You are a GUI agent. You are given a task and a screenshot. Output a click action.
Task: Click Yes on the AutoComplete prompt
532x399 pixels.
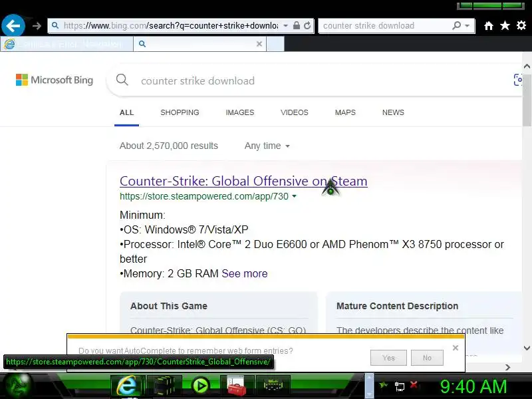(388, 358)
